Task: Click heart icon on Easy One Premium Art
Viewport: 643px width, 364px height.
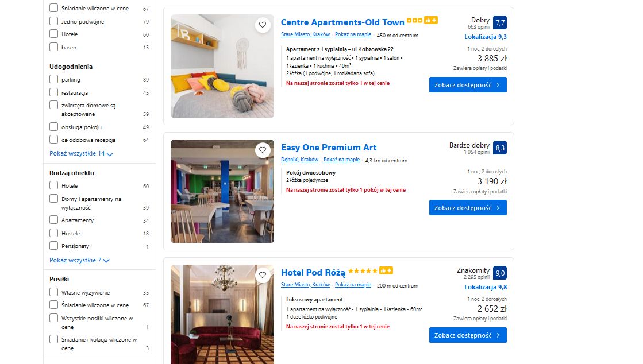Action: coord(263,150)
